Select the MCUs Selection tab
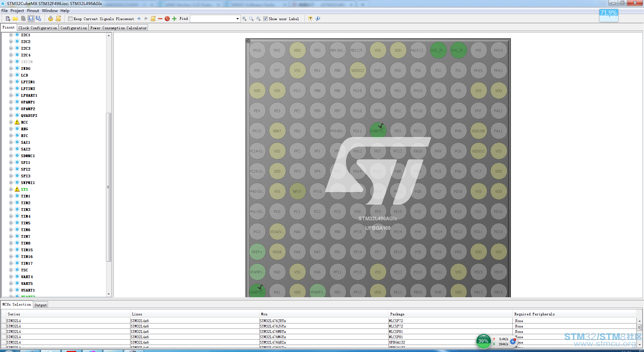The height and width of the screenshot is (352, 644). pos(16,305)
